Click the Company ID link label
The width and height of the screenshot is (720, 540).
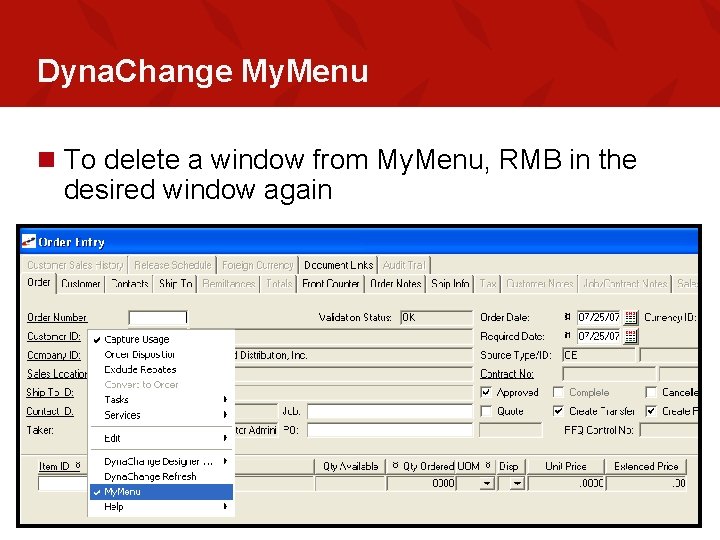coord(54,355)
